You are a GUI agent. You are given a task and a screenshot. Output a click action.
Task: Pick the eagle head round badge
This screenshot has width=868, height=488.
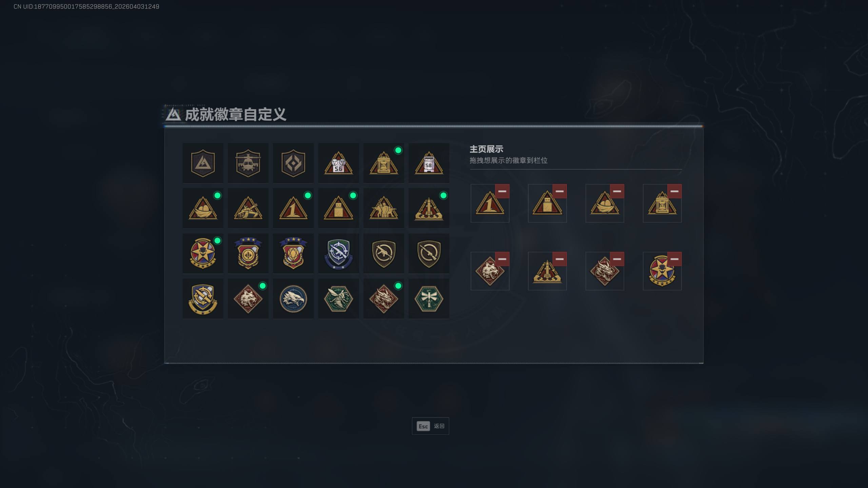point(293,299)
